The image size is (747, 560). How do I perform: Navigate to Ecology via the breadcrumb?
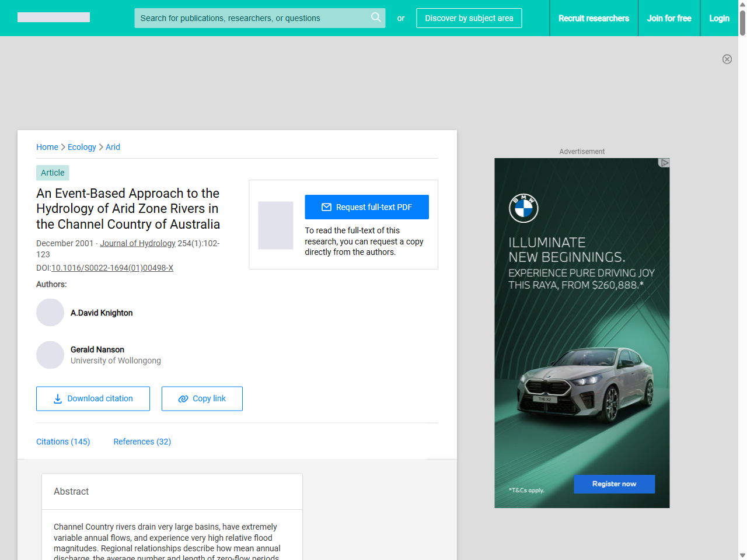[82, 147]
